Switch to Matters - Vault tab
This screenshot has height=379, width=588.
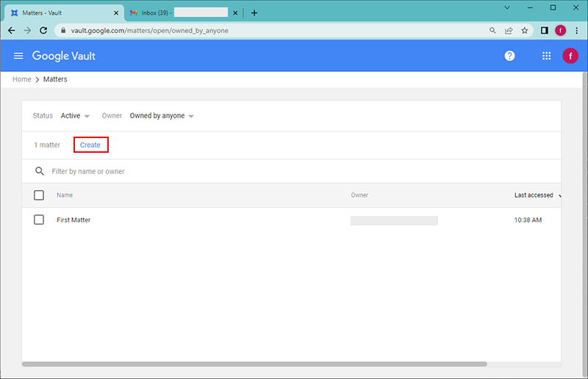point(64,12)
